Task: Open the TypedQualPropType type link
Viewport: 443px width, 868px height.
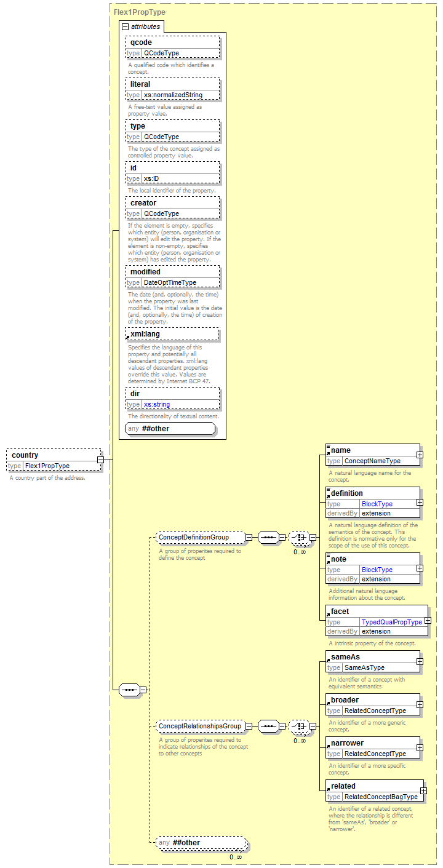Action: 391,622
